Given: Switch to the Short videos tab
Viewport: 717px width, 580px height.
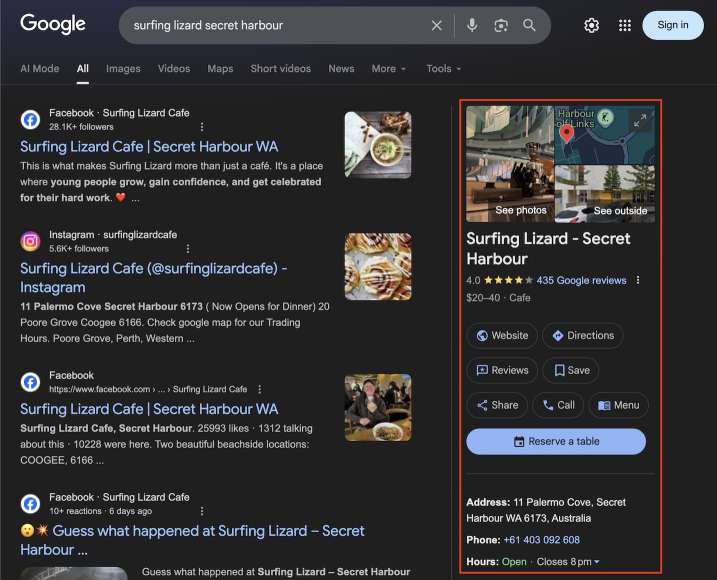Looking at the screenshot, I should (280, 69).
